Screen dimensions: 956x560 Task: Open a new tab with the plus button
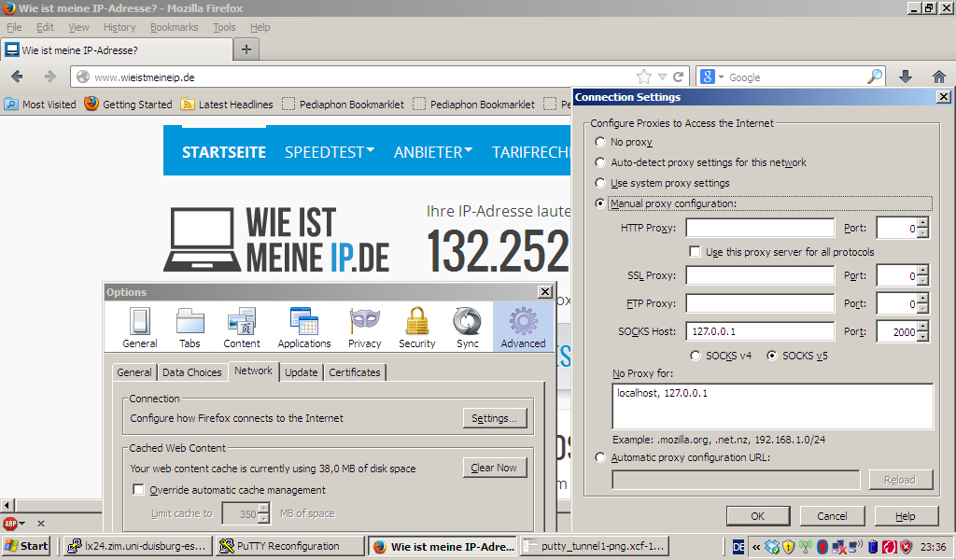pos(246,49)
